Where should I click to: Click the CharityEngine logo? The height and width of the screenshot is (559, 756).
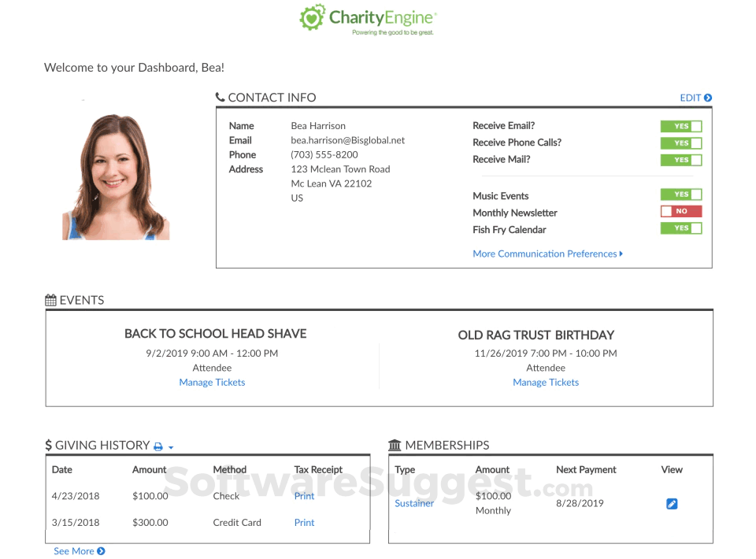click(x=367, y=19)
